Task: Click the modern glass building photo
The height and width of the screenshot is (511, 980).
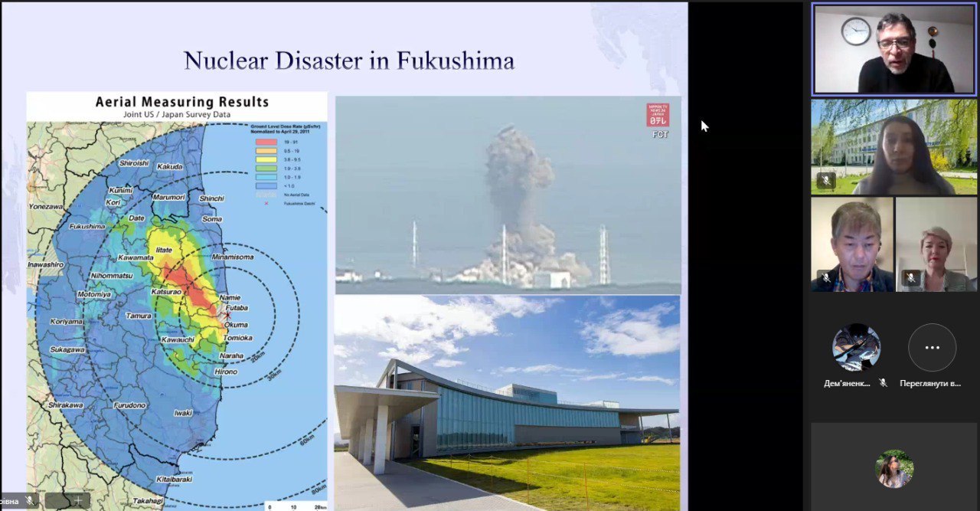Action: pos(508,402)
